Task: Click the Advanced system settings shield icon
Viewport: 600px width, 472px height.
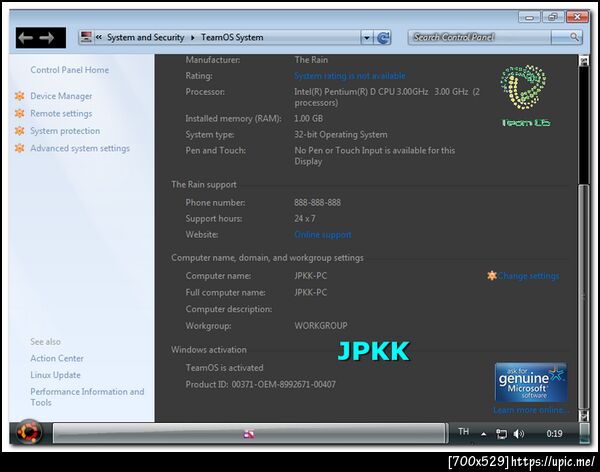Action: (x=20, y=148)
